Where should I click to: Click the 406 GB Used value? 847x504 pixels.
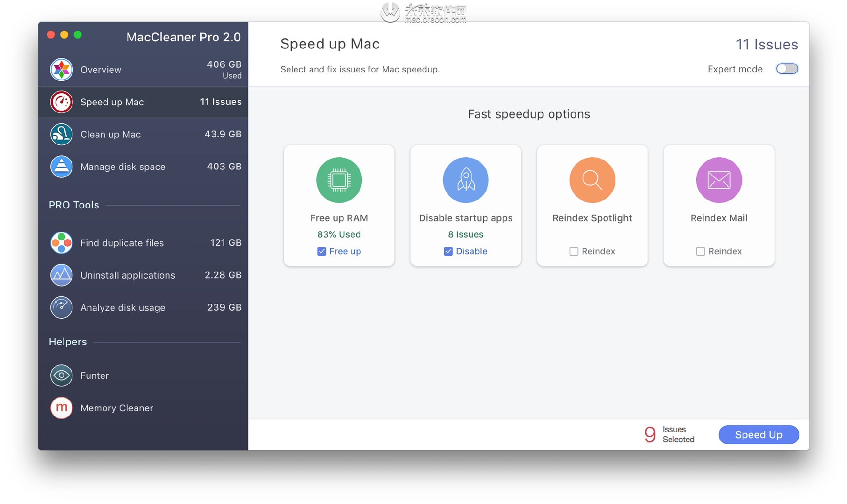coord(224,69)
